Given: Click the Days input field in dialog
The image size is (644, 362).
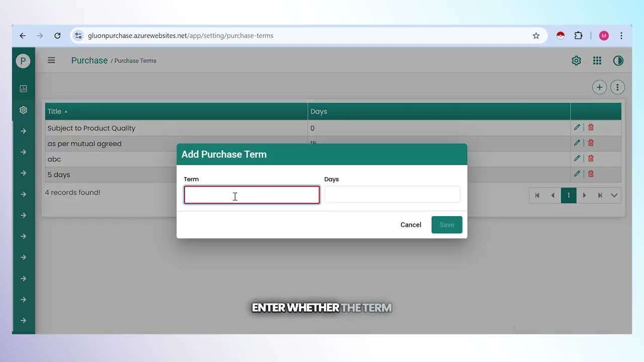Looking at the screenshot, I should click(392, 194).
